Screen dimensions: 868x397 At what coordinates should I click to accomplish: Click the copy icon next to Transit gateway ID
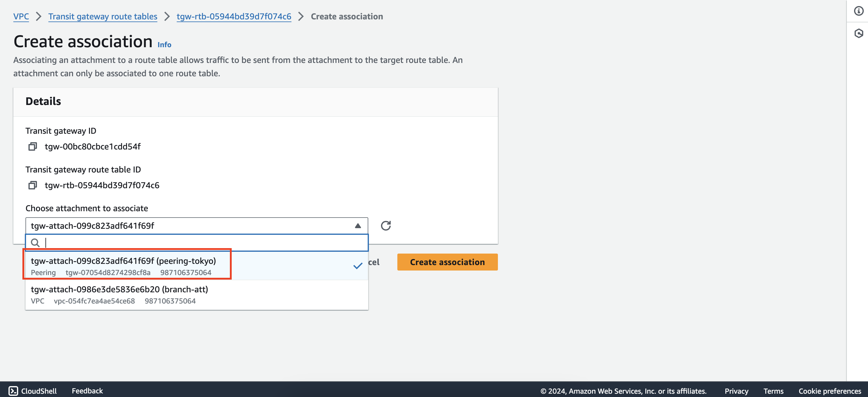tap(32, 146)
